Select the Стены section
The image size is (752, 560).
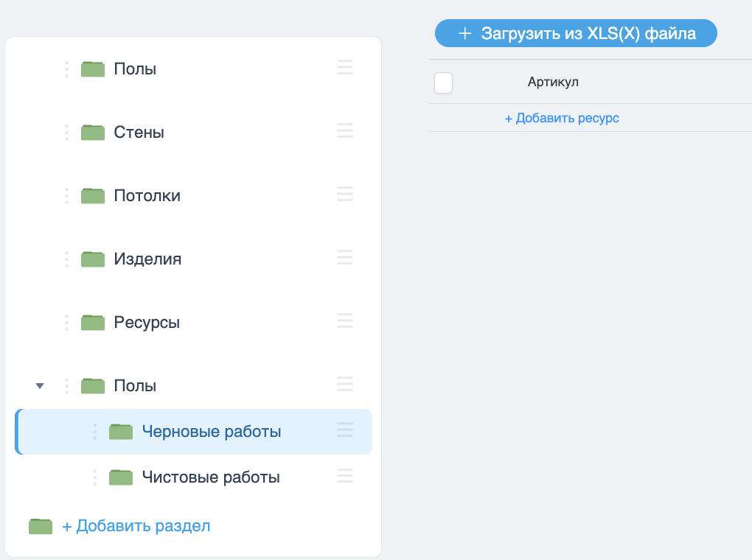[x=139, y=133]
